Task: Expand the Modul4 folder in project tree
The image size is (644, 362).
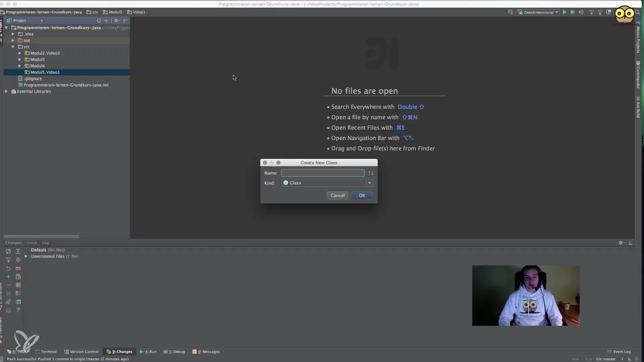Action: click(x=20, y=66)
